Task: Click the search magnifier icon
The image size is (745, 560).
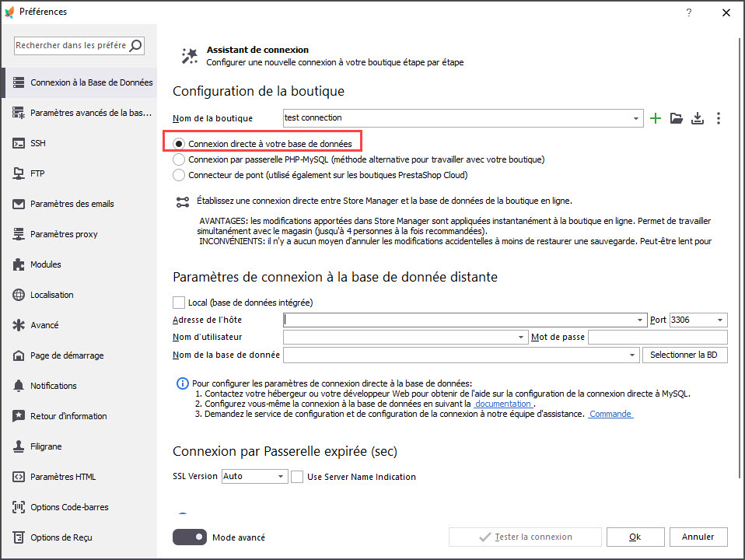Action: 135,46
